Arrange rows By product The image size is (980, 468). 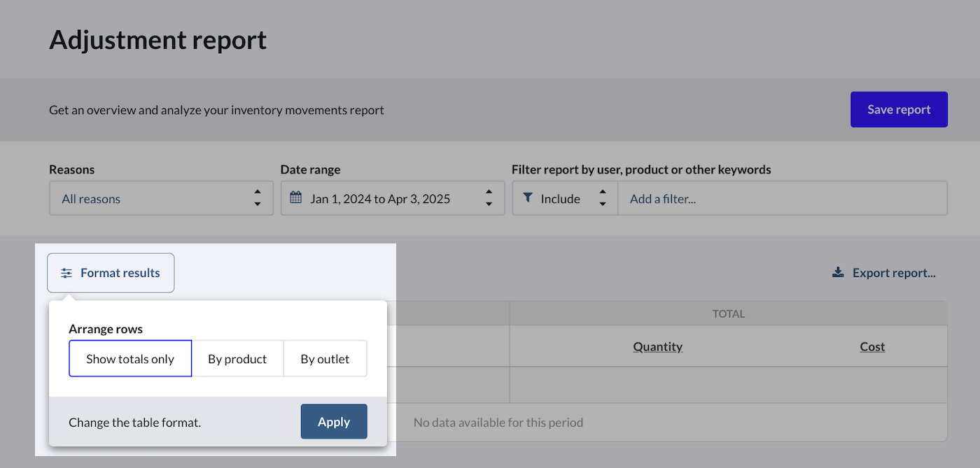pyautogui.click(x=237, y=359)
